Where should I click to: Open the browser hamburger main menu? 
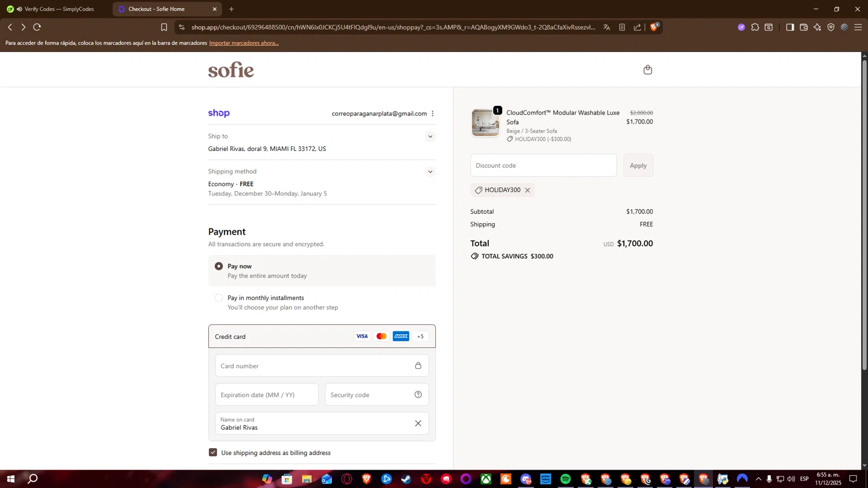[x=858, y=27]
